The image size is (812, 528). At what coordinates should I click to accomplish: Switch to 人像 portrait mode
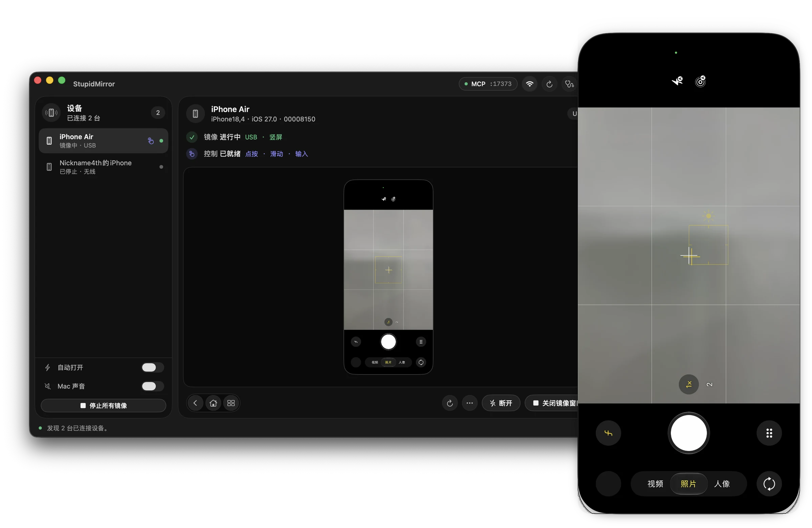722,484
